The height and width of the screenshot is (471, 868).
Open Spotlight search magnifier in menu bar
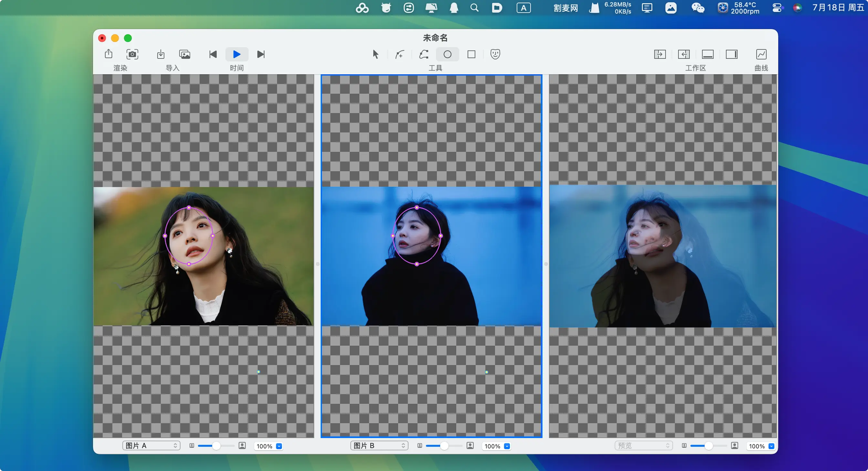(474, 8)
